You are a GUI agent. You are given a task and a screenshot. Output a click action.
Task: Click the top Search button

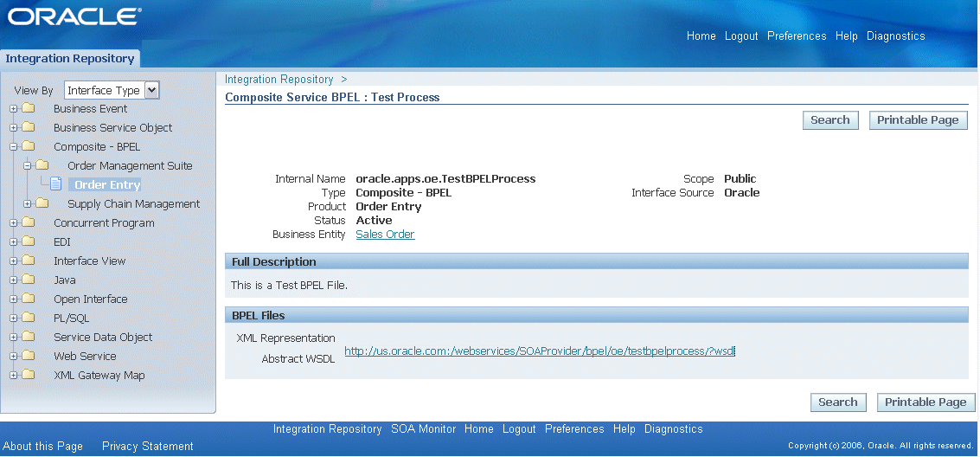coord(830,120)
